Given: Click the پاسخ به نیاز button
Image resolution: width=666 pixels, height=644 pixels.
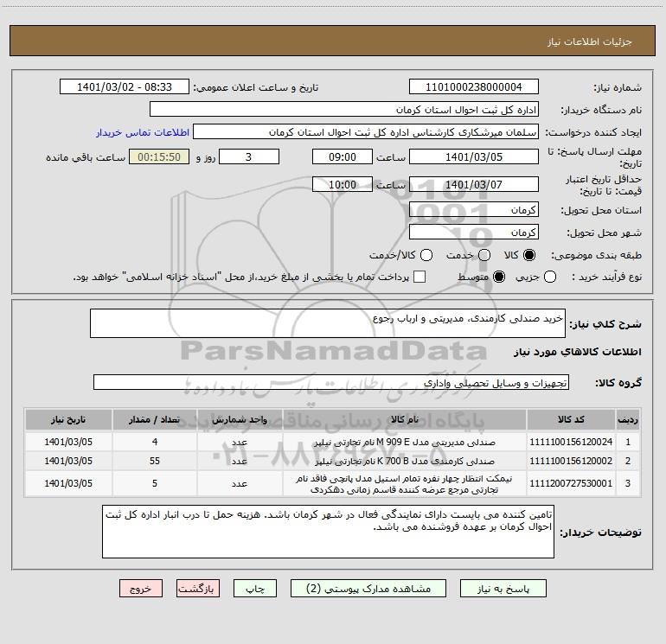Looking at the screenshot, I should (503, 589).
